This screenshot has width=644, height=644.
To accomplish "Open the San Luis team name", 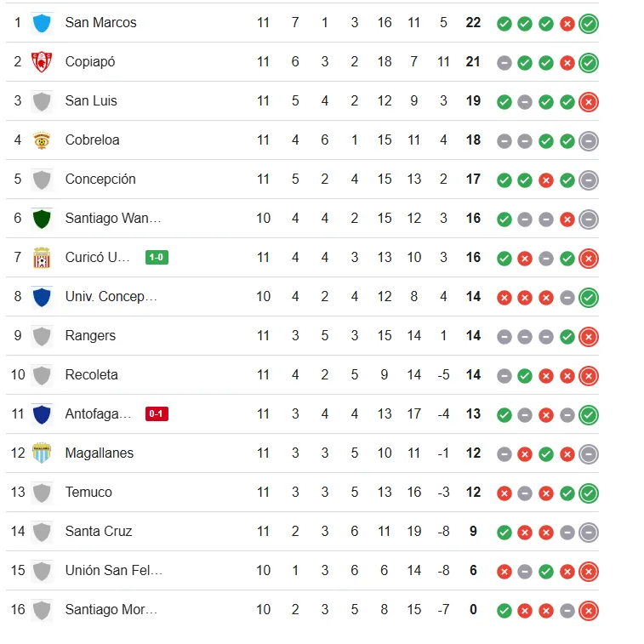I will (x=91, y=101).
